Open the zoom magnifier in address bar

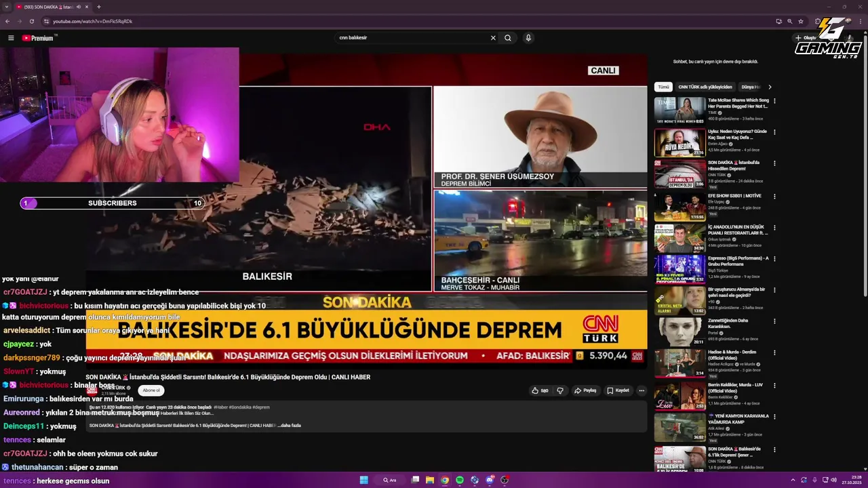(x=789, y=21)
